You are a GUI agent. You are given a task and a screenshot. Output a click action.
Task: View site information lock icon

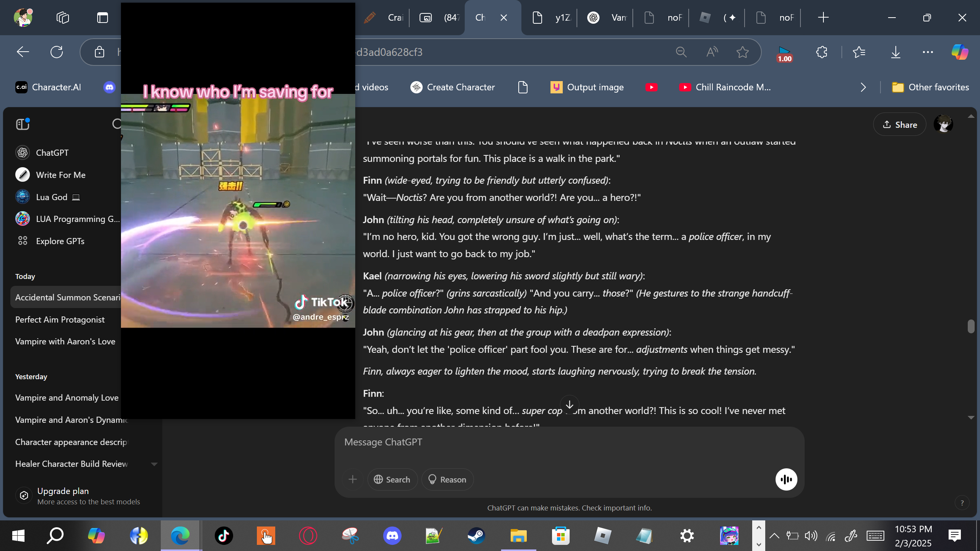tap(100, 52)
